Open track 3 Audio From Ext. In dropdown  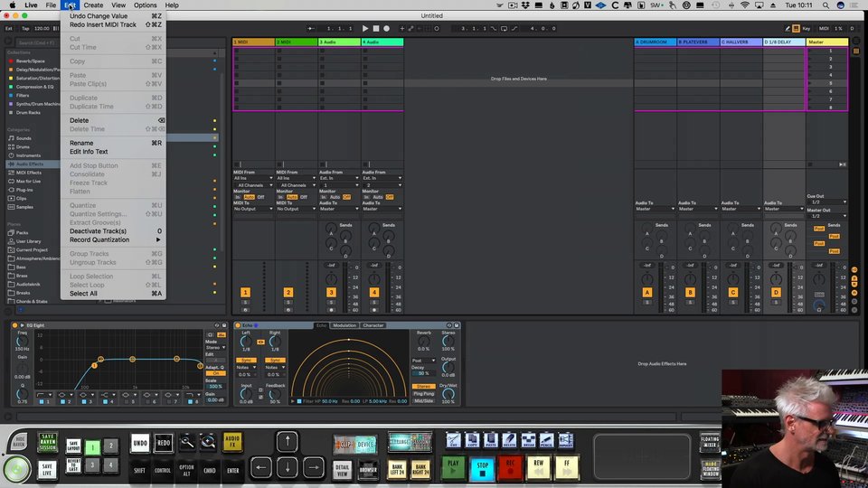tap(339, 178)
